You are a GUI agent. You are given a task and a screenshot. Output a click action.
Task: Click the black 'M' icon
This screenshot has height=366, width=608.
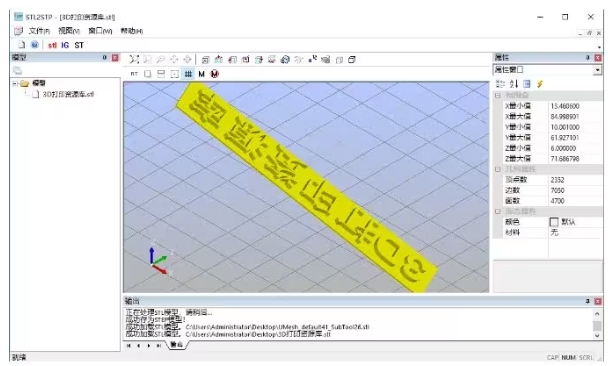pos(201,74)
